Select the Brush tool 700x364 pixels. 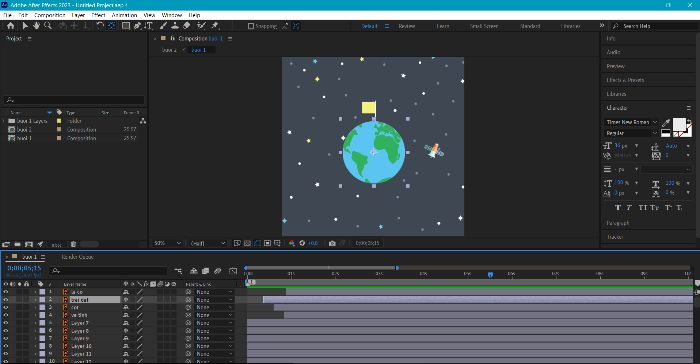[164, 26]
